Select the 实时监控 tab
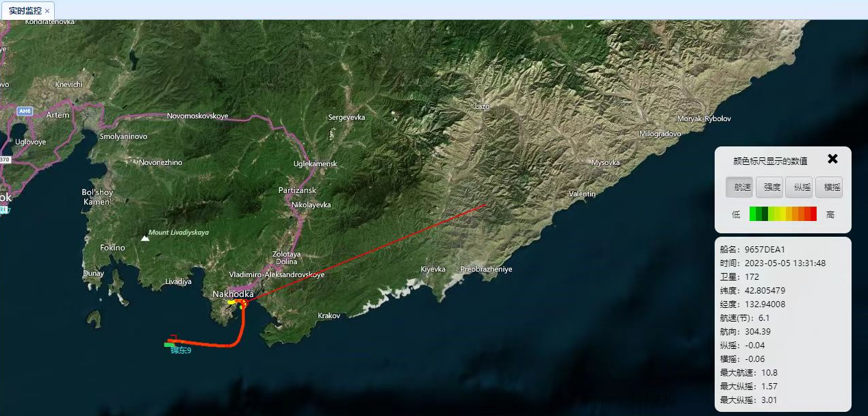Image resolution: width=868 pixels, height=416 pixels. pos(25,11)
